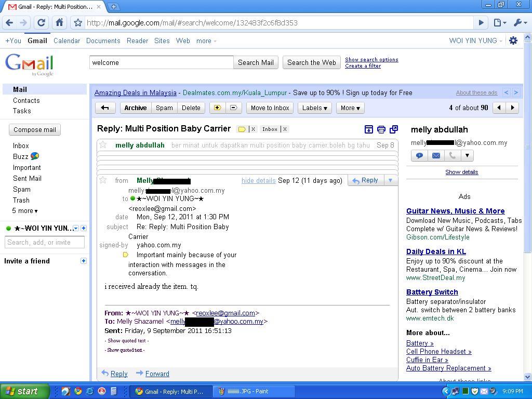Click the chat Search, add, or invite field

pos(45,242)
